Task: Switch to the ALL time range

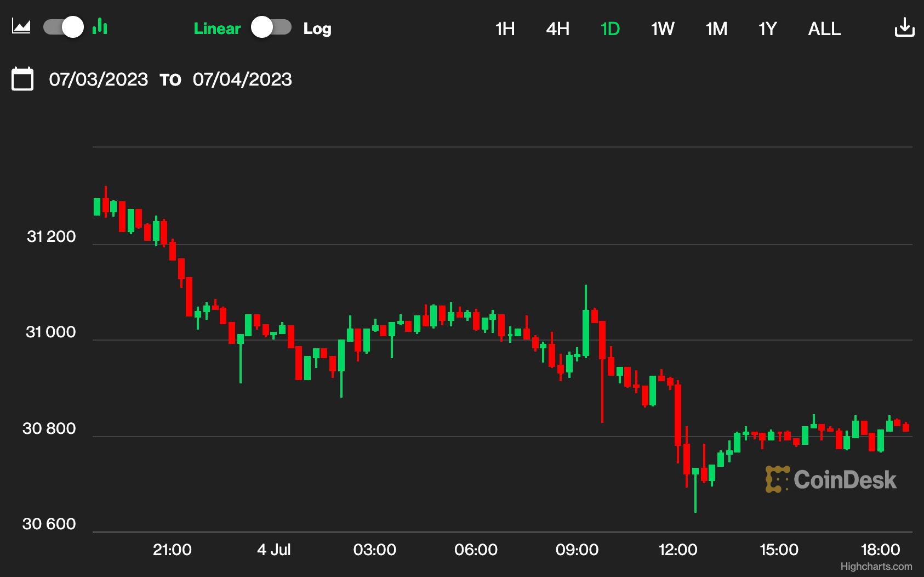Action: [824, 29]
